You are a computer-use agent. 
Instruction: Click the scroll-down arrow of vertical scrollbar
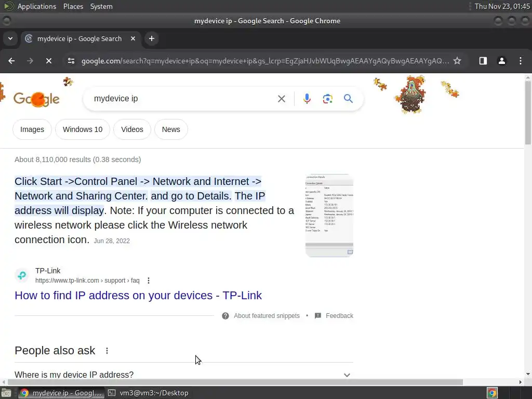point(528,374)
